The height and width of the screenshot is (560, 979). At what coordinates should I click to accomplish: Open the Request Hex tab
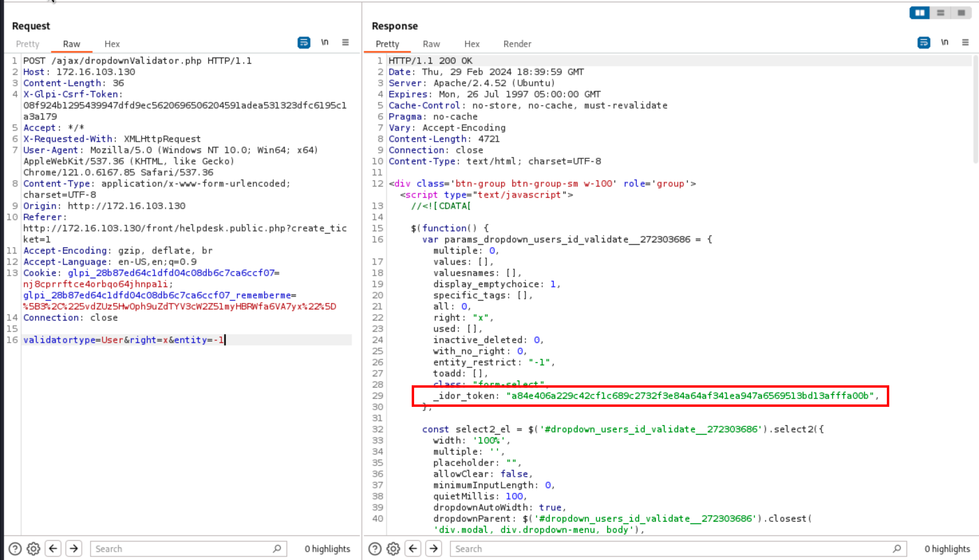112,44
